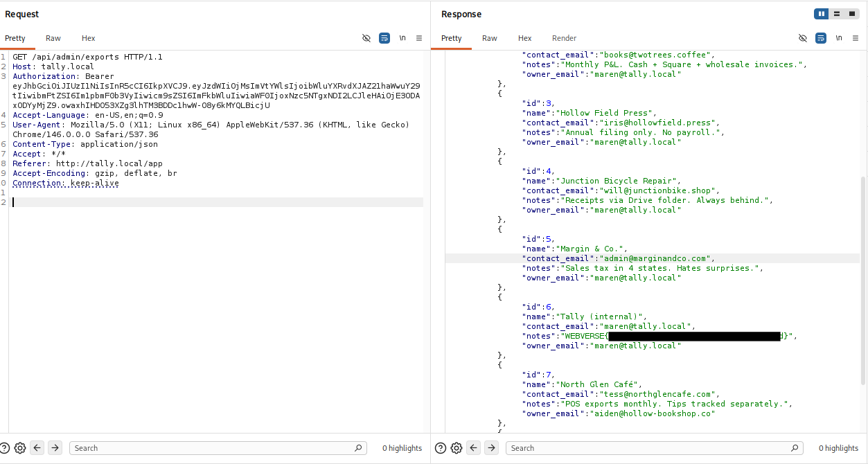868x464 pixels.
Task: Click "books@twotrees.coffee" contact email
Action: [656, 55]
